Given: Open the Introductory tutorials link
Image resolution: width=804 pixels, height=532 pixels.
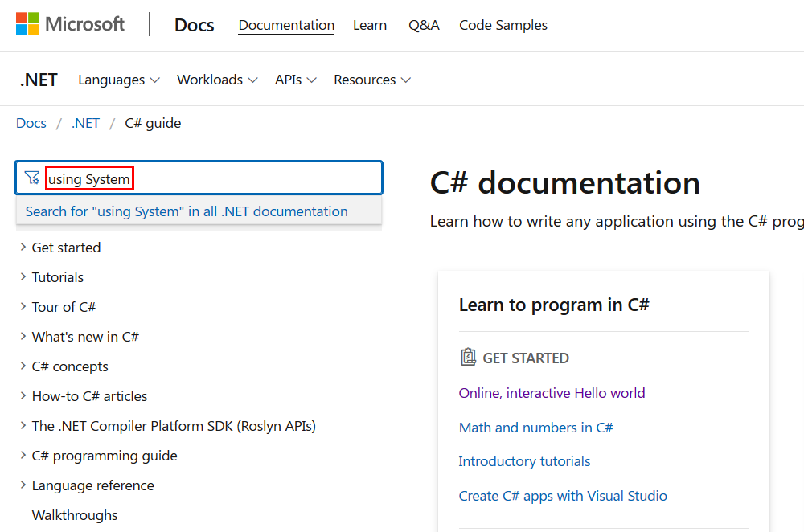Looking at the screenshot, I should 524,461.
